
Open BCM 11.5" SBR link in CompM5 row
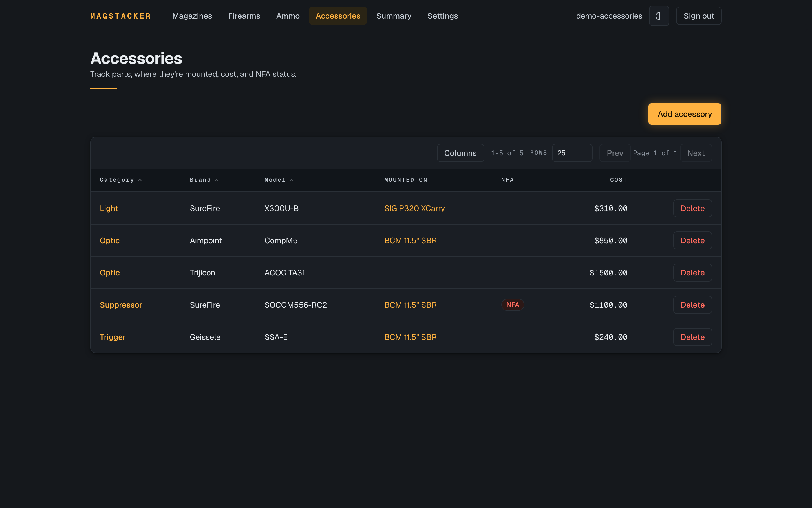(410, 240)
